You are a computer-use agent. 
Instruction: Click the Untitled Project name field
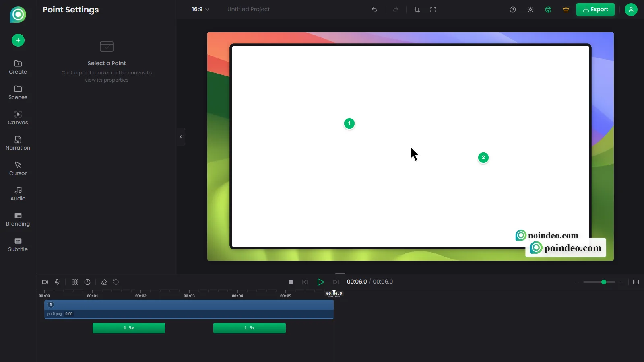pyautogui.click(x=248, y=9)
